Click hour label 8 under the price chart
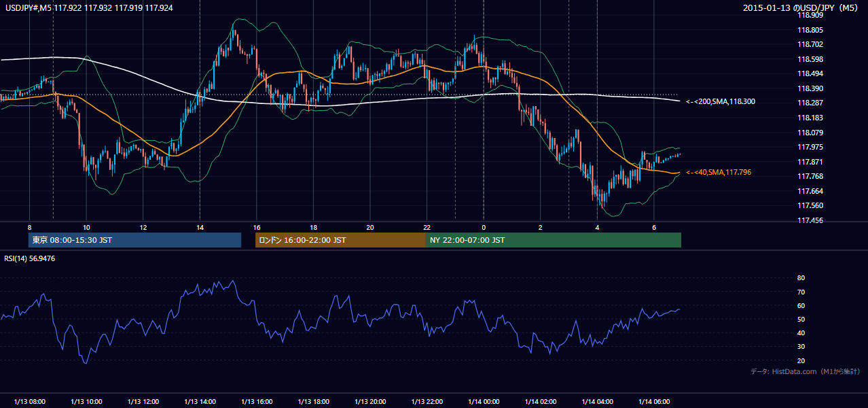868x408 pixels. point(29,226)
